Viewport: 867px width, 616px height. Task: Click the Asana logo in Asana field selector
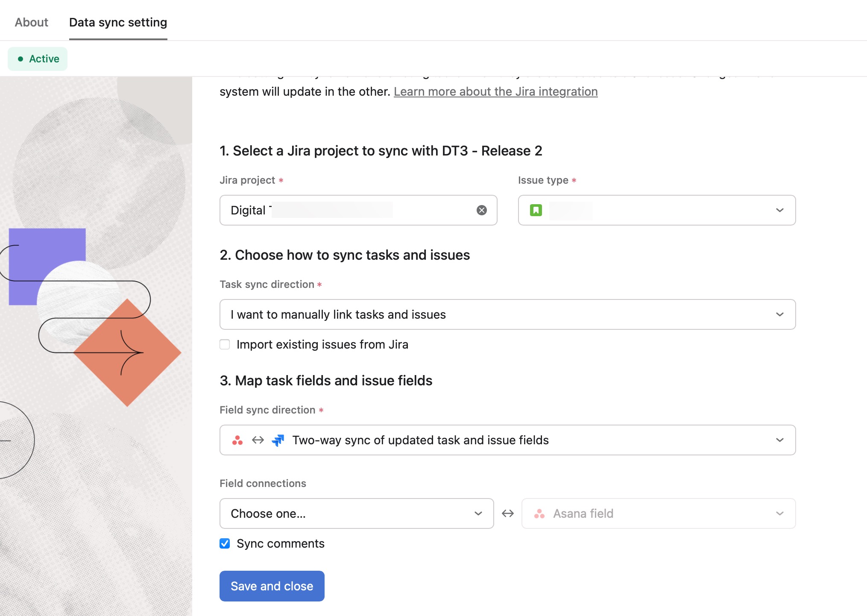click(x=539, y=513)
